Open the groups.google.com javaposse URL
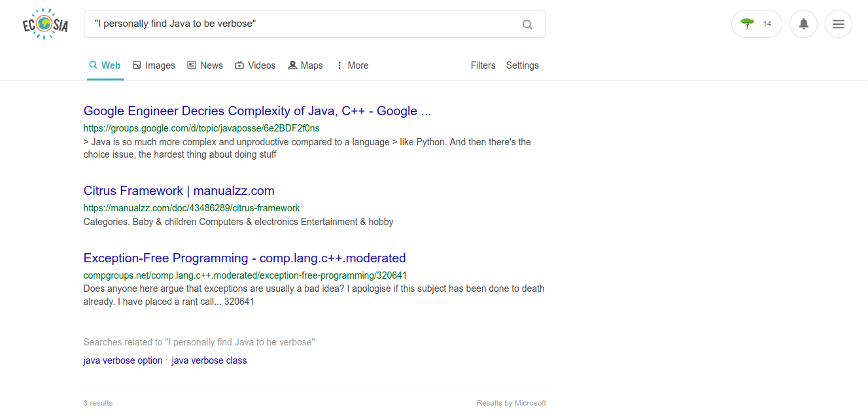The width and height of the screenshot is (868, 418). (x=201, y=128)
